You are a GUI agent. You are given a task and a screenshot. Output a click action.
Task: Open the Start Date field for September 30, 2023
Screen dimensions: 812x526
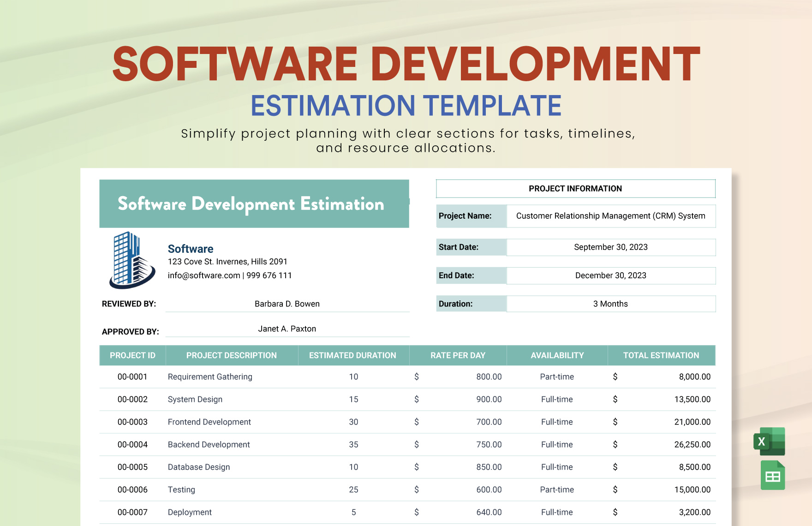[611, 247]
